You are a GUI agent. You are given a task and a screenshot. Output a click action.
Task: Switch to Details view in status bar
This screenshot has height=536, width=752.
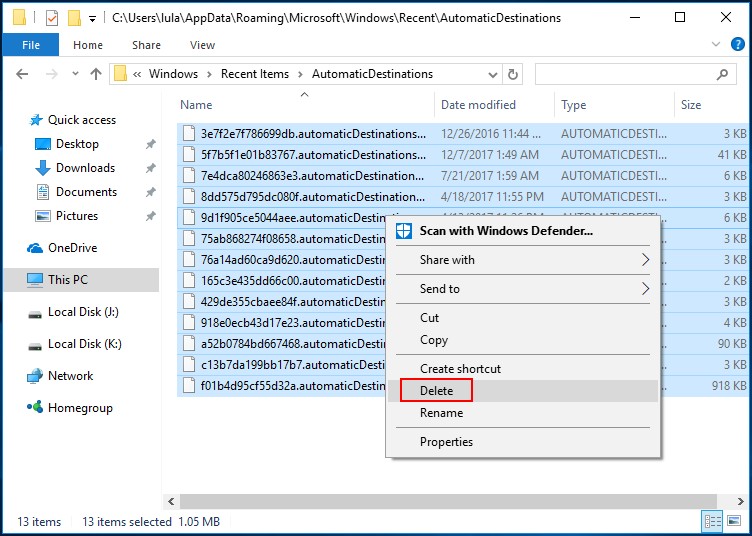click(712, 521)
